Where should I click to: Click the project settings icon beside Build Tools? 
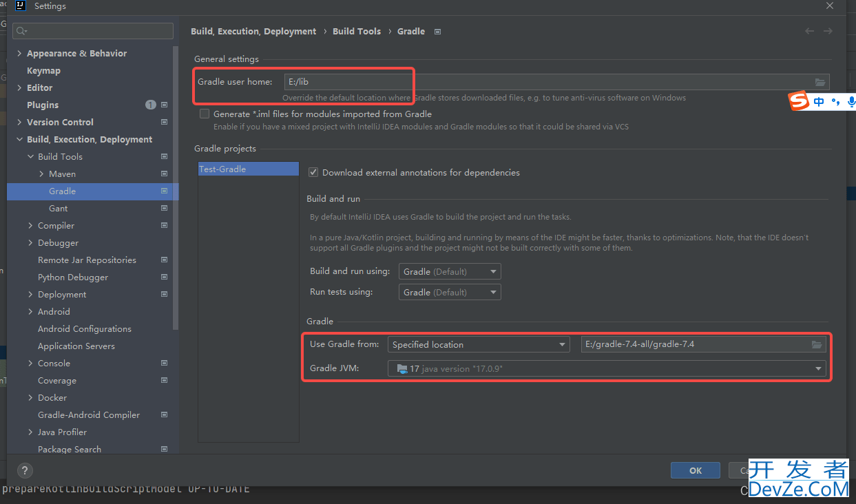point(164,156)
